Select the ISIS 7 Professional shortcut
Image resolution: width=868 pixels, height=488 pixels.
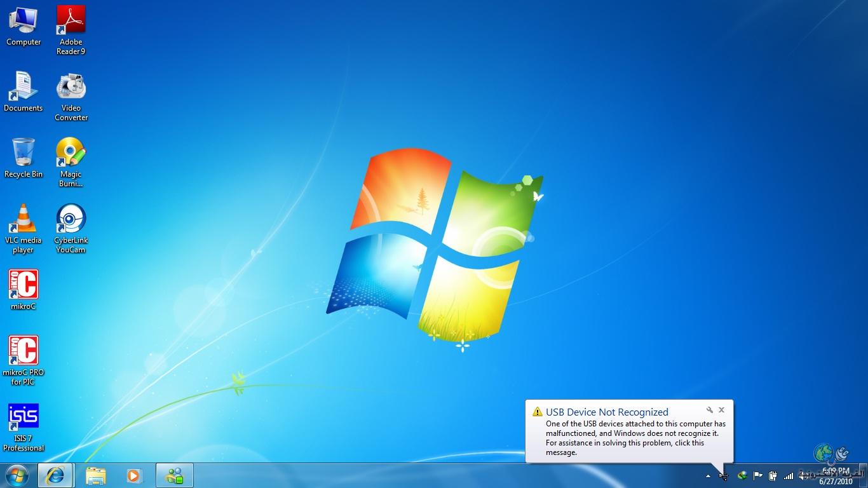[x=24, y=427]
